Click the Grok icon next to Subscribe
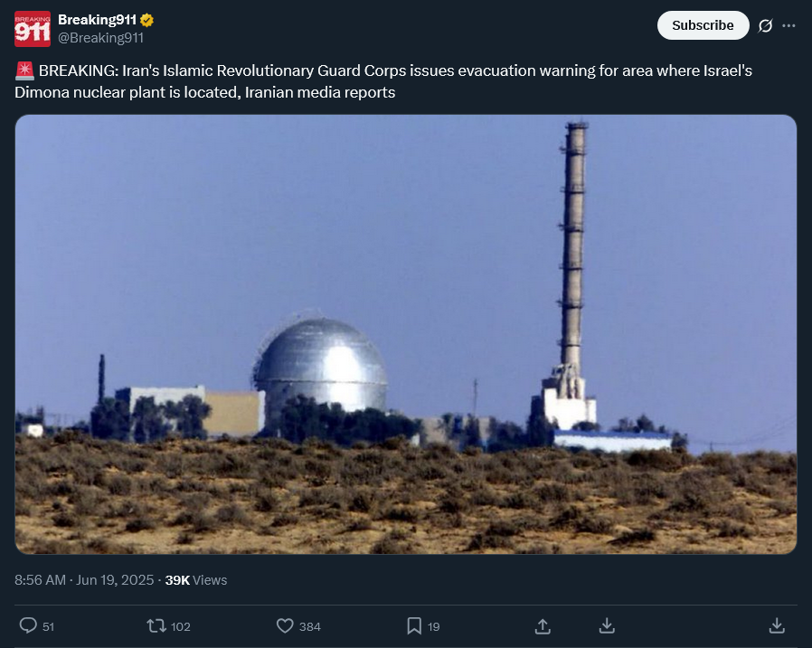This screenshot has height=648, width=812. (x=765, y=25)
